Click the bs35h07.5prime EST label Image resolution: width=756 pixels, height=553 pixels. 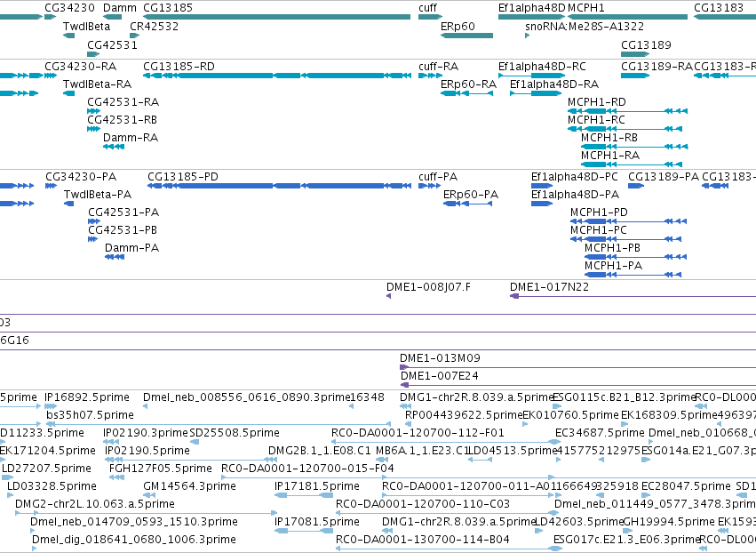tap(90, 415)
